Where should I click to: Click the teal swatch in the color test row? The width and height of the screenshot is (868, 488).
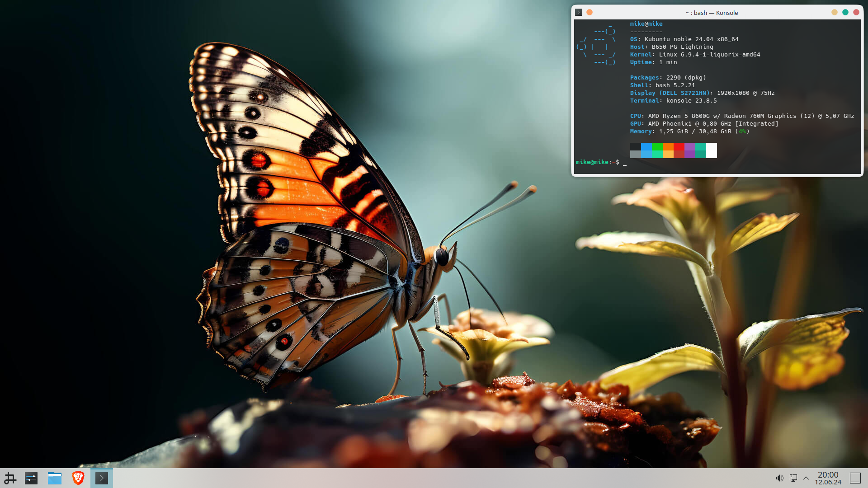[x=700, y=150]
